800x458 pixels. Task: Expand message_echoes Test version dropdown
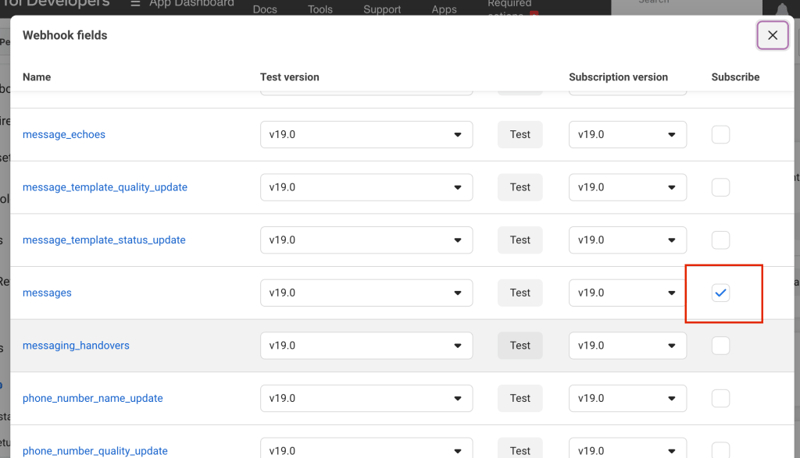(x=366, y=135)
